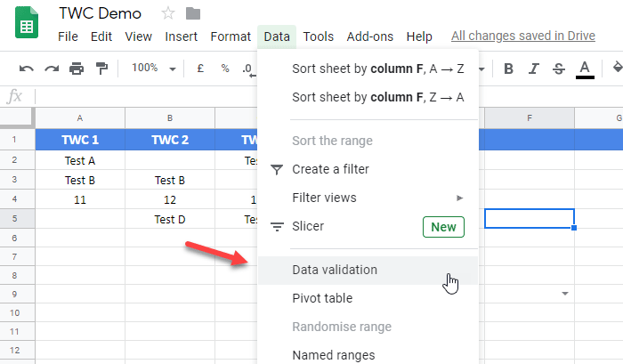
Task: Print the spreadsheet using the printer icon
Action: [x=77, y=69]
